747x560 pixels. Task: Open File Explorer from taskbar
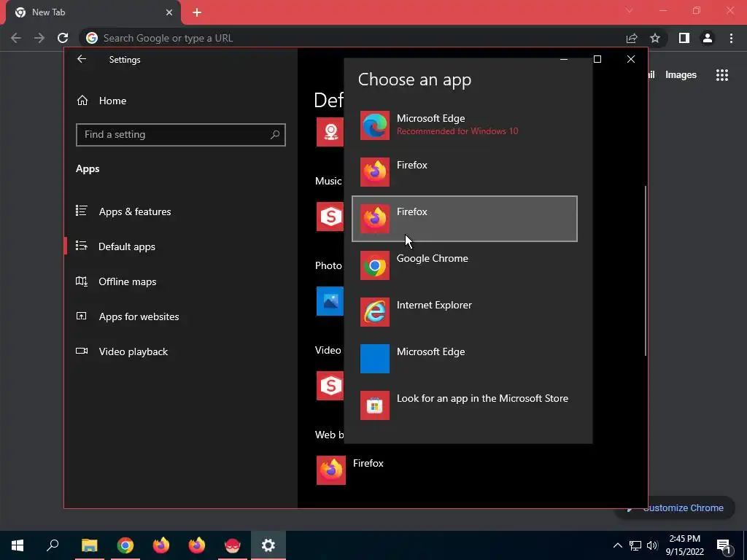tap(89, 545)
